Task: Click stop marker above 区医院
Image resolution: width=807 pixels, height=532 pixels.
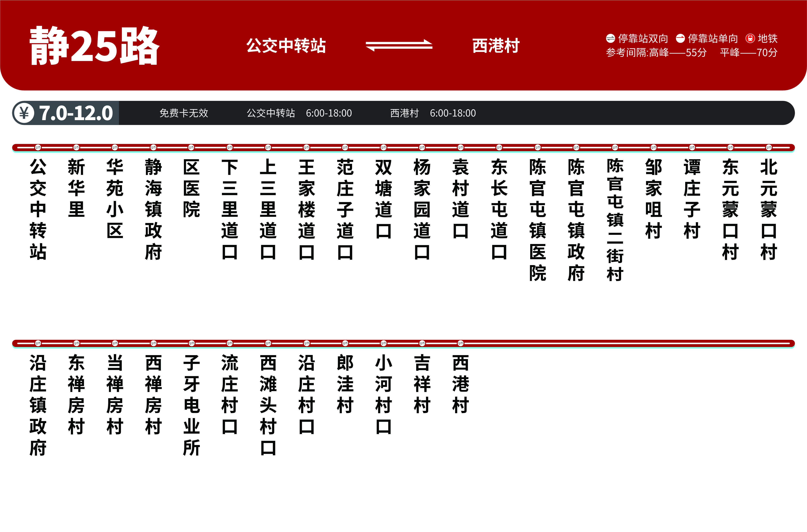Action: coord(191,147)
